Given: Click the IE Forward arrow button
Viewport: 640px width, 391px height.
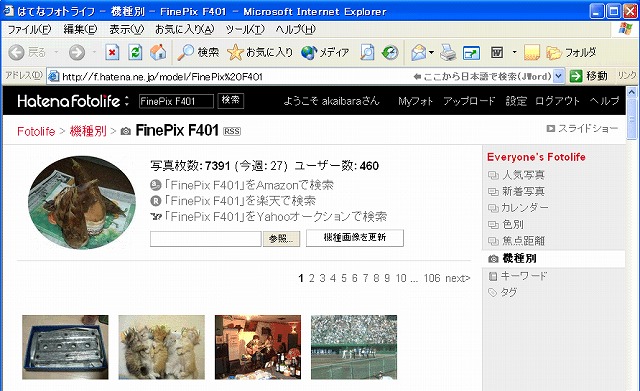Looking at the screenshot, I should tap(77, 52).
